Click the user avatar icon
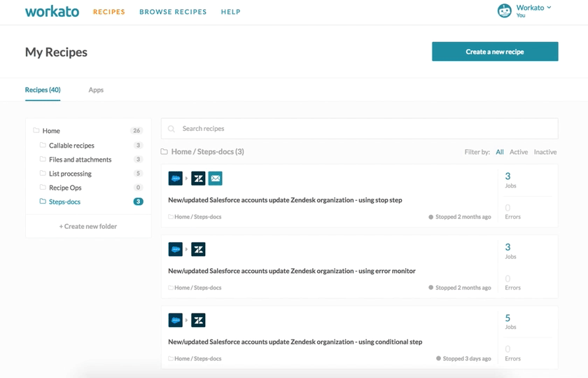588x378 pixels. (x=504, y=10)
